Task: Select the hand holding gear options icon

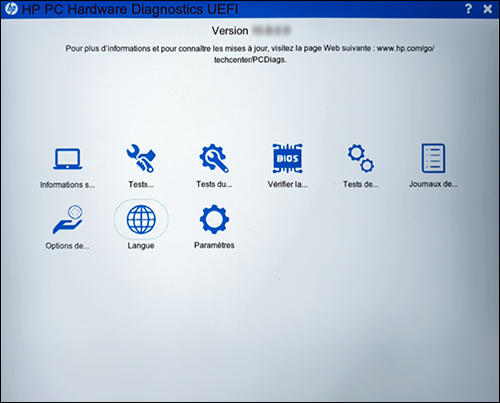Action: 68,219
